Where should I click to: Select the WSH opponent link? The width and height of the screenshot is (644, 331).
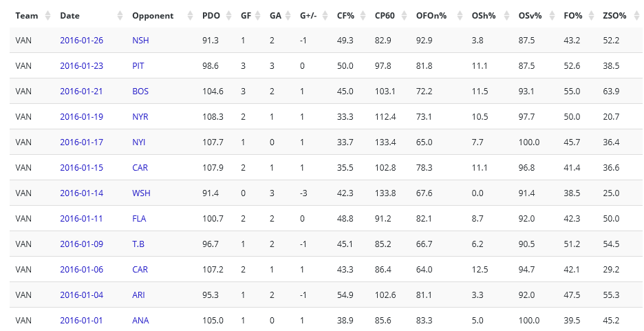(x=141, y=193)
